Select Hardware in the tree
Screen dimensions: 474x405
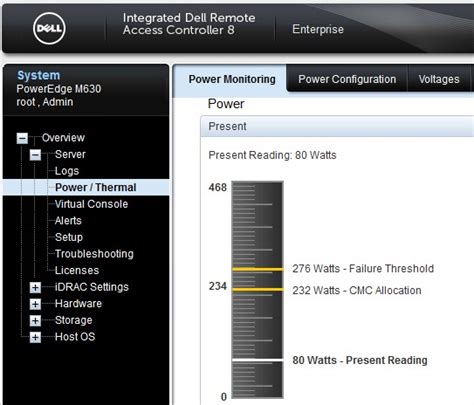pyautogui.click(x=78, y=304)
